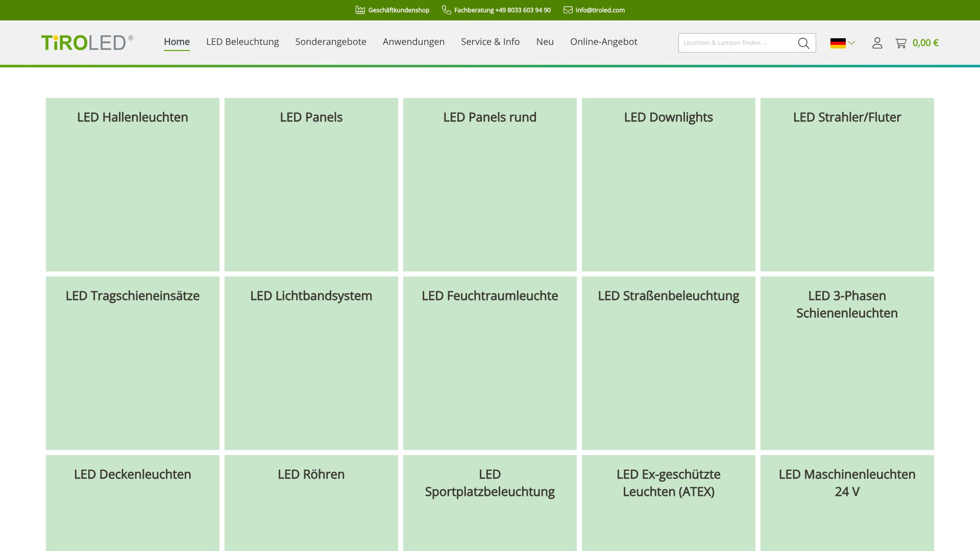Navigate to Service & Info
980x551 pixels.
pos(489,42)
